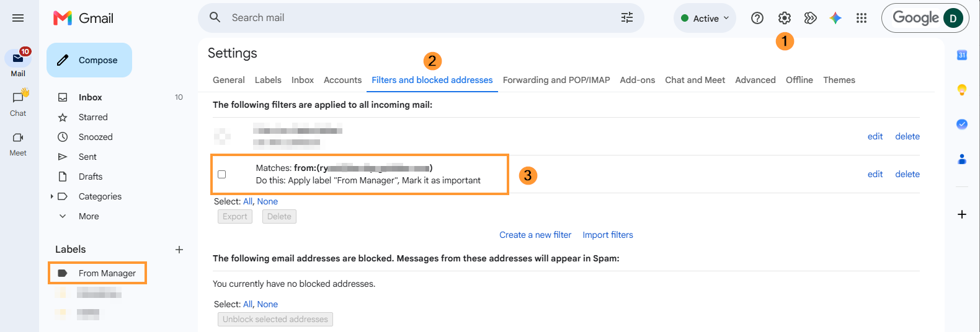Open the Support help icon
This screenshot has height=332, width=980.
coord(757,18)
